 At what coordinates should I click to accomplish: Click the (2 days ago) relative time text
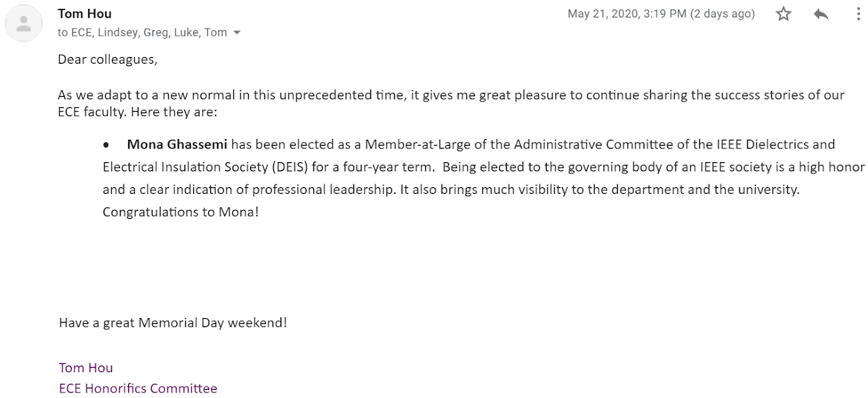click(x=722, y=14)
